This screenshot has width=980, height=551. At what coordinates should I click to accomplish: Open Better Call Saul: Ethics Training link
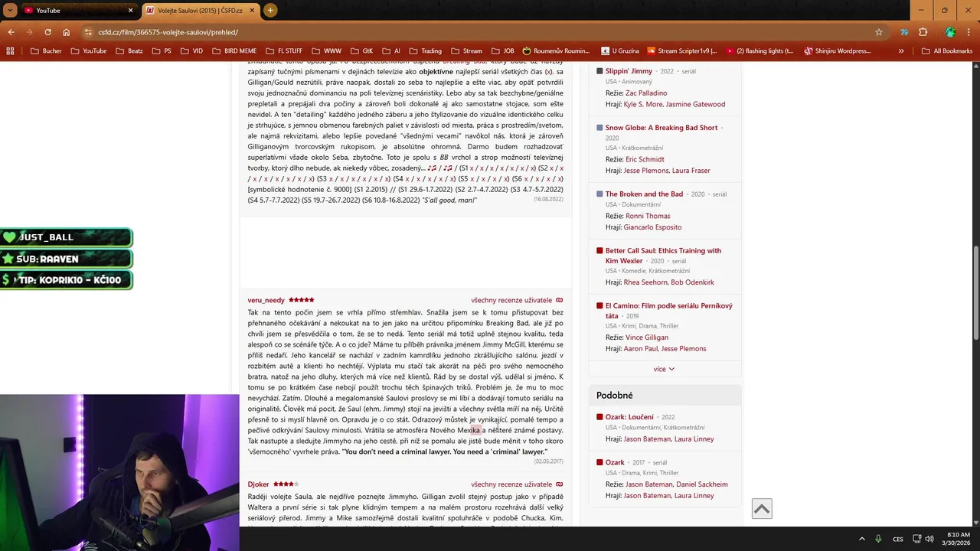tap(663, 256)
